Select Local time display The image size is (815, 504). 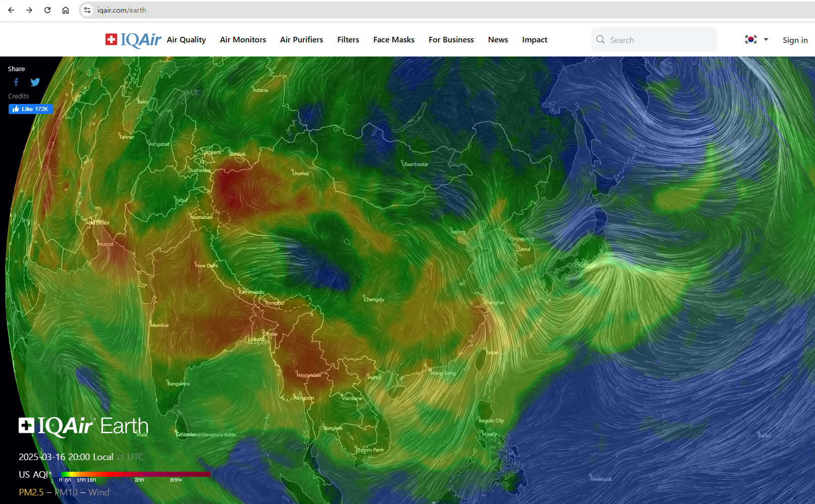[103, 457]
